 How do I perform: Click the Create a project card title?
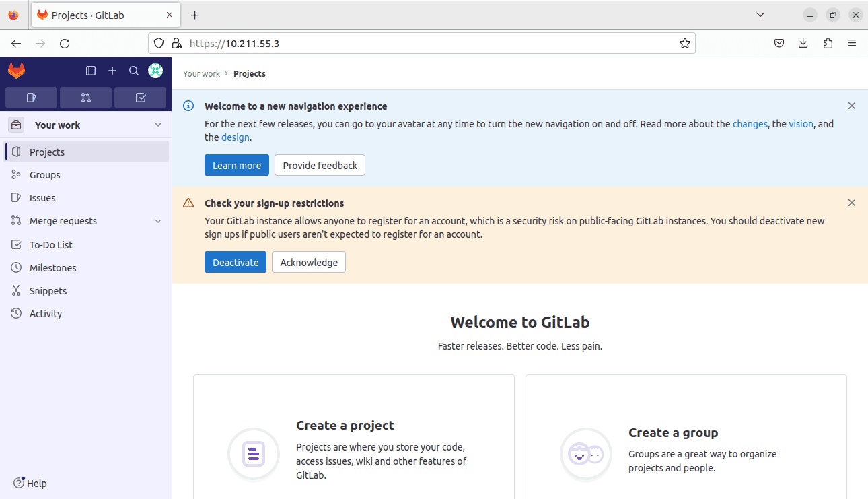(345, 425)
